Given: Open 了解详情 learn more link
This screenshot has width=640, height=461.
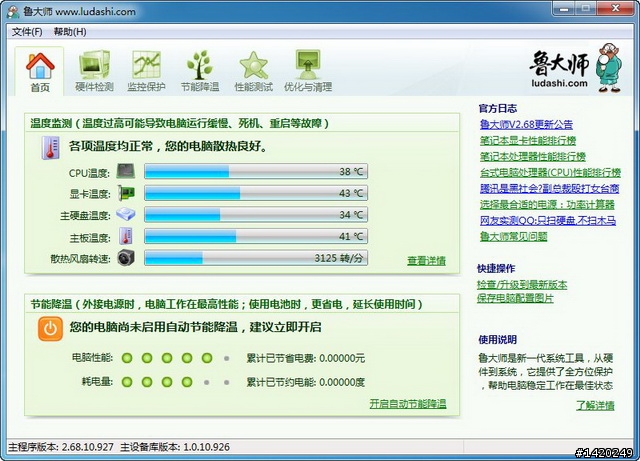Looking at the screenshot, I should point(595,405).
